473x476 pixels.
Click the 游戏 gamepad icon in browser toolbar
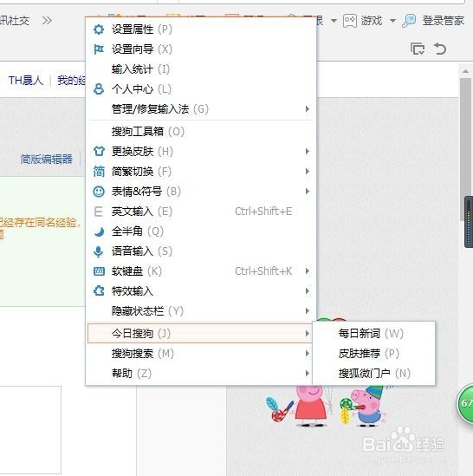[x=350, y=21]
